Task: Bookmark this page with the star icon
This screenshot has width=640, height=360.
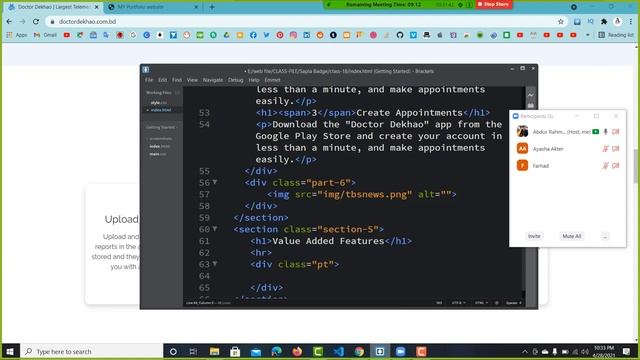Action: click(560, 21)
